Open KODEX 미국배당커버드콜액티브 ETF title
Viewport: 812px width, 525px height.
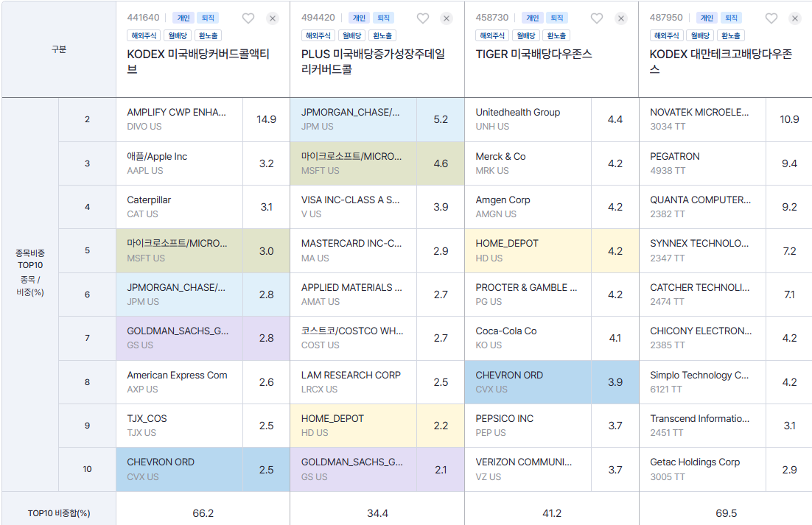tap(198, 61)
